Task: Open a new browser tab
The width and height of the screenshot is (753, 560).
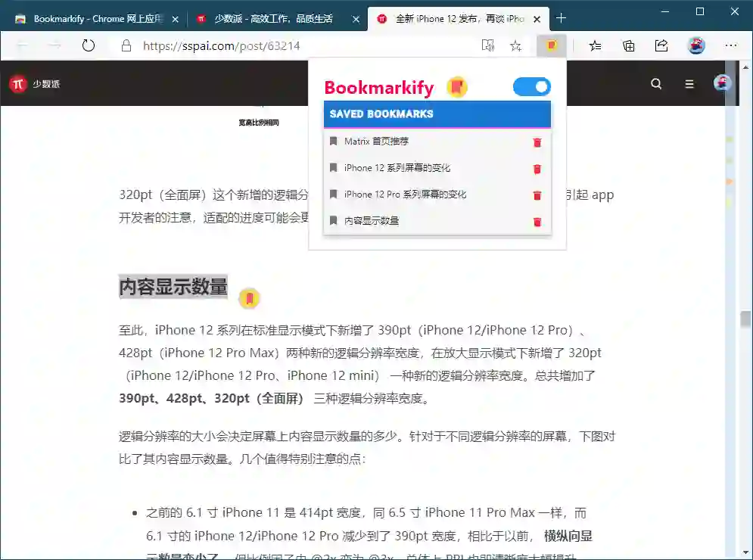Action: pyautogui.click(x=561, y=18)
